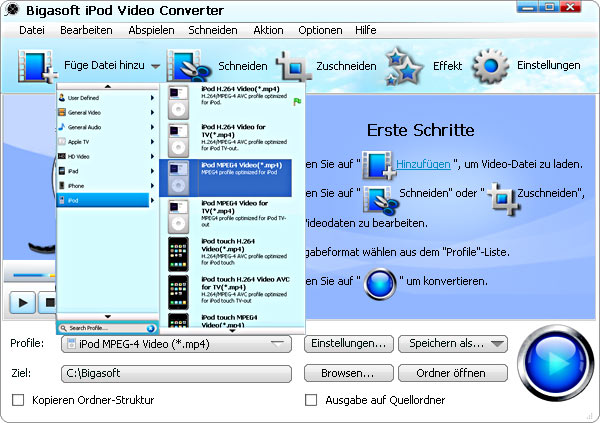
Task: Click the Effekt stars toolbar icon
Action: (404, 66)
